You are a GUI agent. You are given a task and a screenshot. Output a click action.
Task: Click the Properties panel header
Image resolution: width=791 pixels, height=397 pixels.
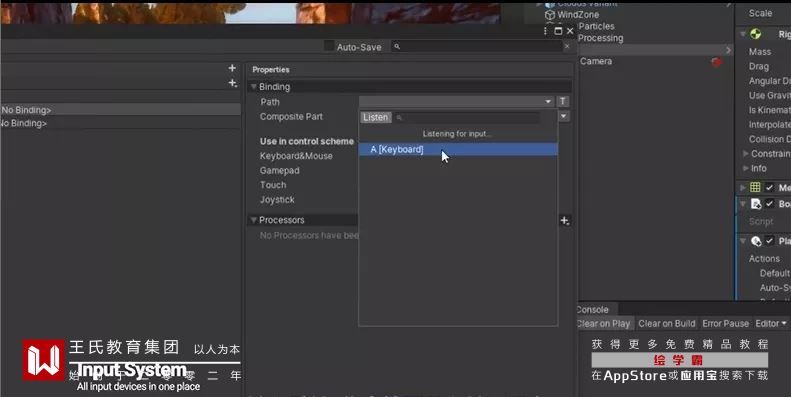click(271, 70)
